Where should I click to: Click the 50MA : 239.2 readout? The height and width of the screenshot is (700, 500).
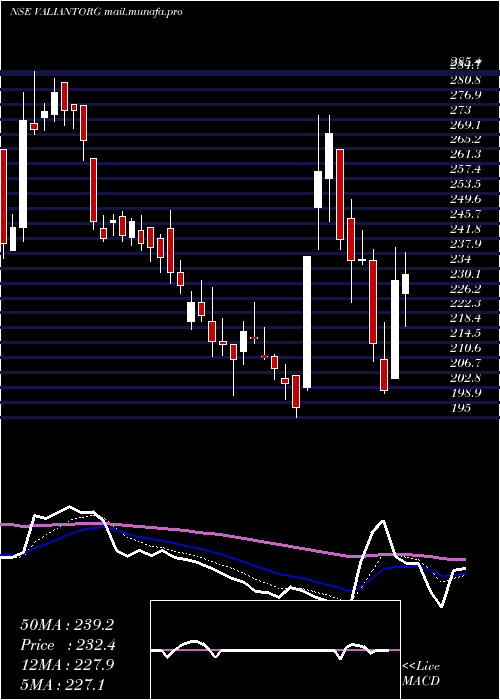click(x=67, y=625)
